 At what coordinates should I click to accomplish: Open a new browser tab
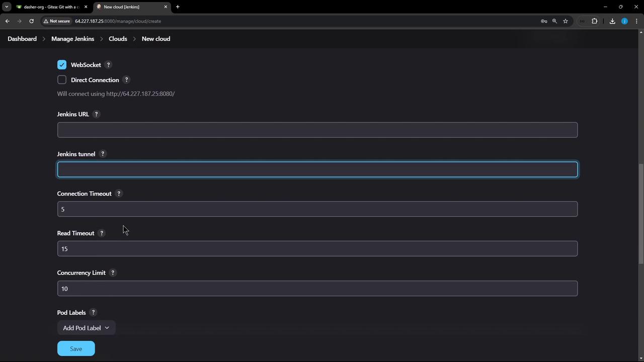pyautogui.click(x=178, y=7)
